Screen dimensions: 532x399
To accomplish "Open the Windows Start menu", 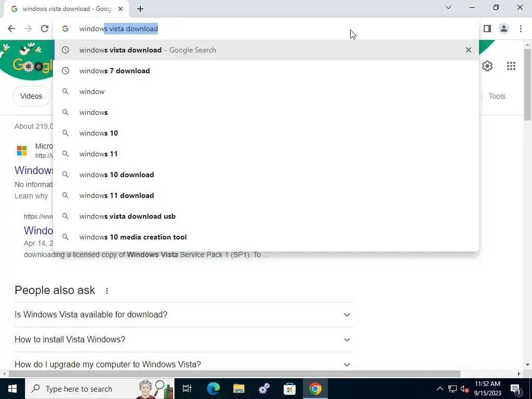I will [x=12, y=389].
